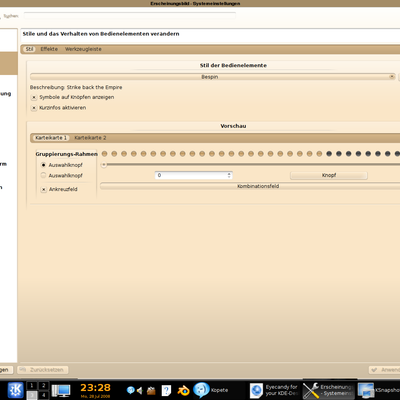The width and height of the screenshot is (400, 400).
Task: Click the Knopf preview button
Action: [x=329, y=175]
